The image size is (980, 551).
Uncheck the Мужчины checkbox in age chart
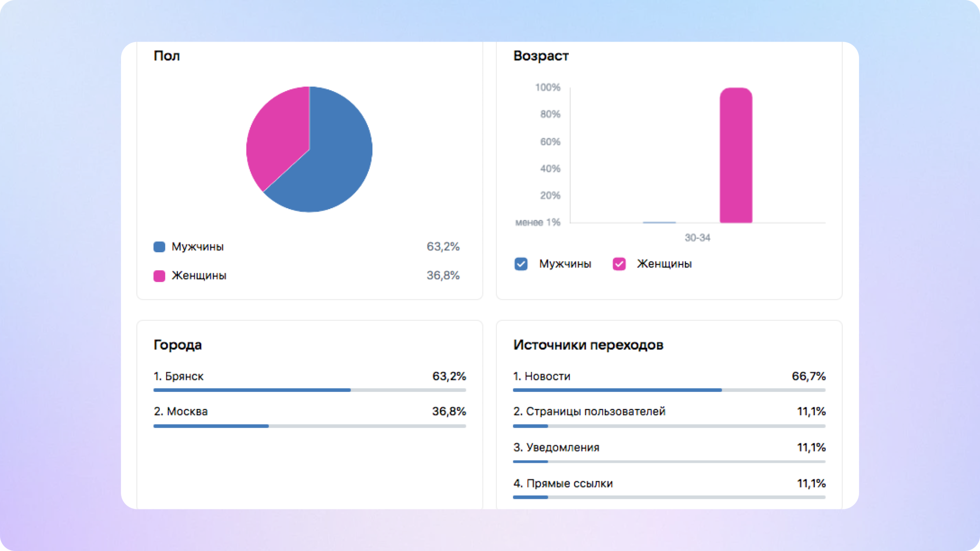521,264
